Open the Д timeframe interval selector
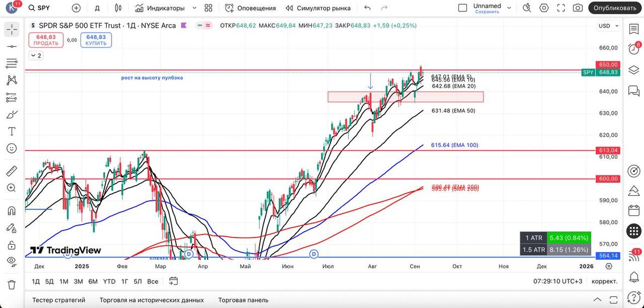This screenshot has height=308, width=644. [x=97, y=8]
